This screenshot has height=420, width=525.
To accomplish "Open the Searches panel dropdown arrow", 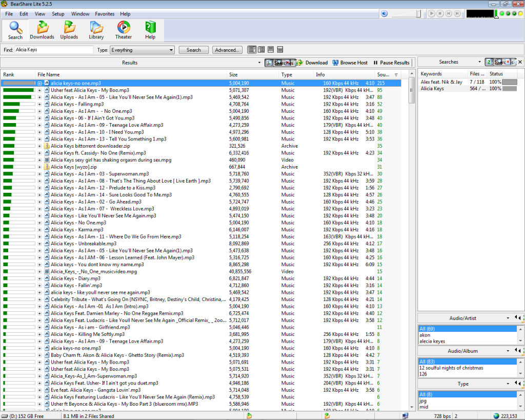I will tap(479, 62).
